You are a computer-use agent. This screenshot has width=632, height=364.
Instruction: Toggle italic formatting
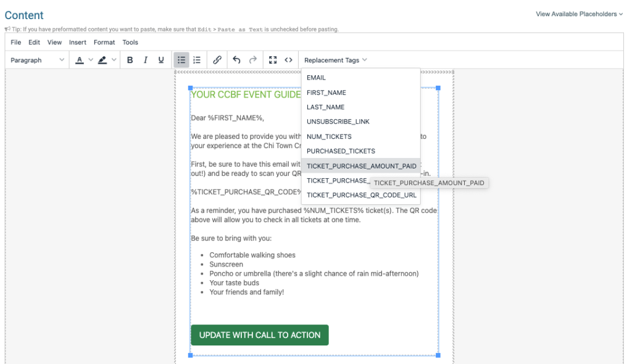click(145, 60)
